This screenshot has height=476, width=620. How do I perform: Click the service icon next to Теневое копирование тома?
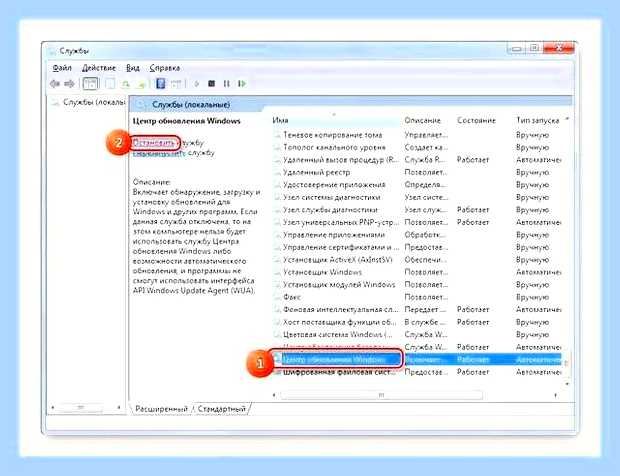278,135
